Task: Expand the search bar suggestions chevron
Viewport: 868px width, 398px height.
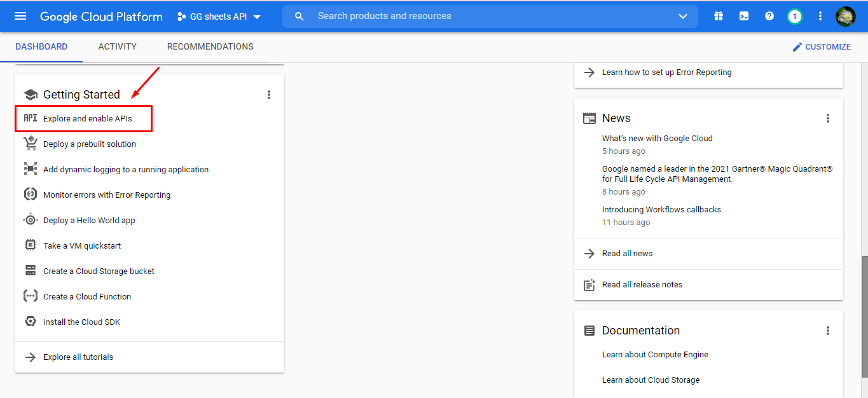Action: [682, 16]
